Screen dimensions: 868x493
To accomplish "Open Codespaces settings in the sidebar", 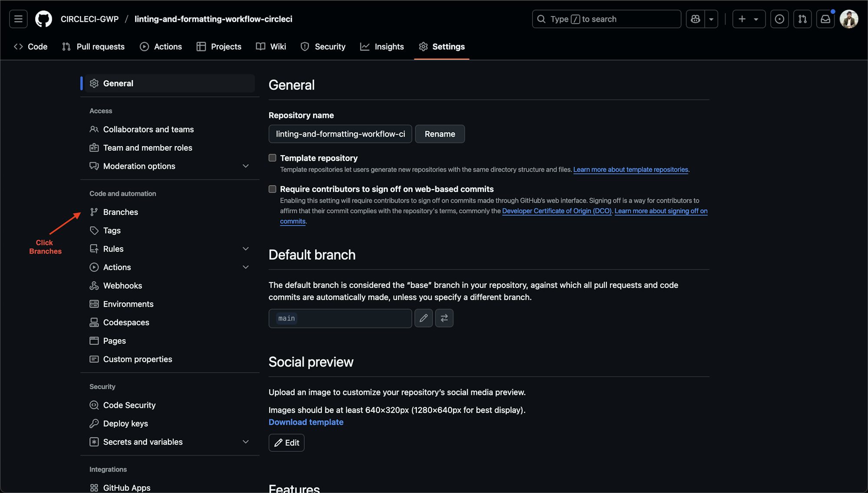I will point(126,322).
